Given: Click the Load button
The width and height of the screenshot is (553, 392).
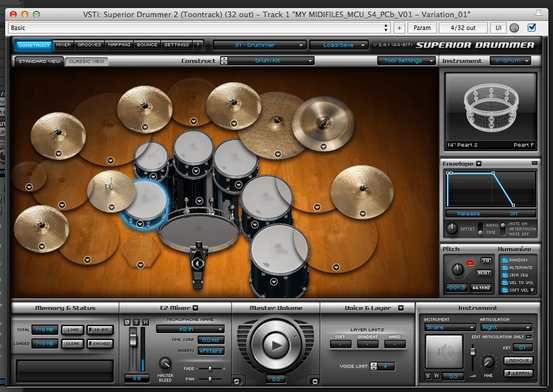Looking at the screenshot, I should (x=73, y=330).
